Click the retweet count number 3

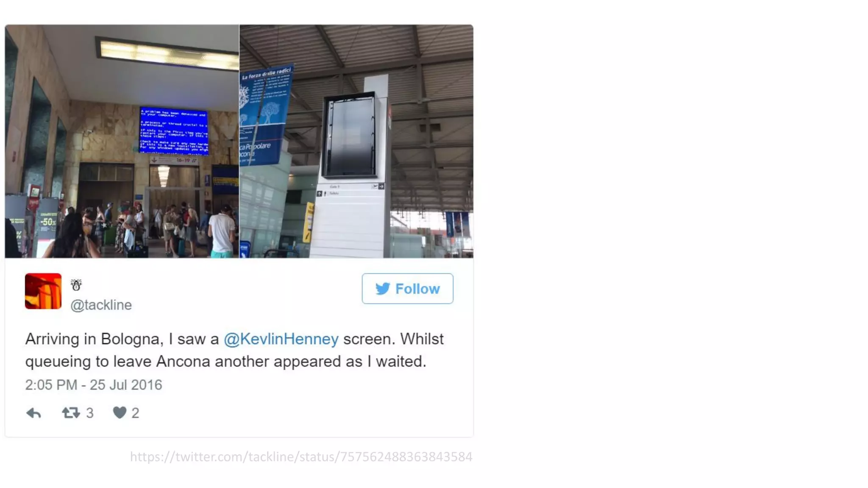coord(90,413)
